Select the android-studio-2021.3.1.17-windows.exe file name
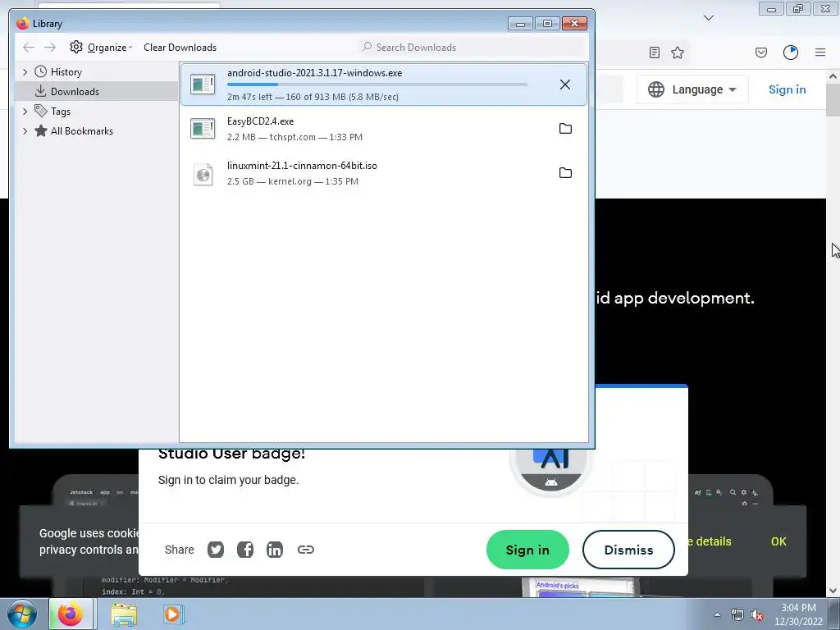This screenshot has height=630, width=840. click(314, 73)
